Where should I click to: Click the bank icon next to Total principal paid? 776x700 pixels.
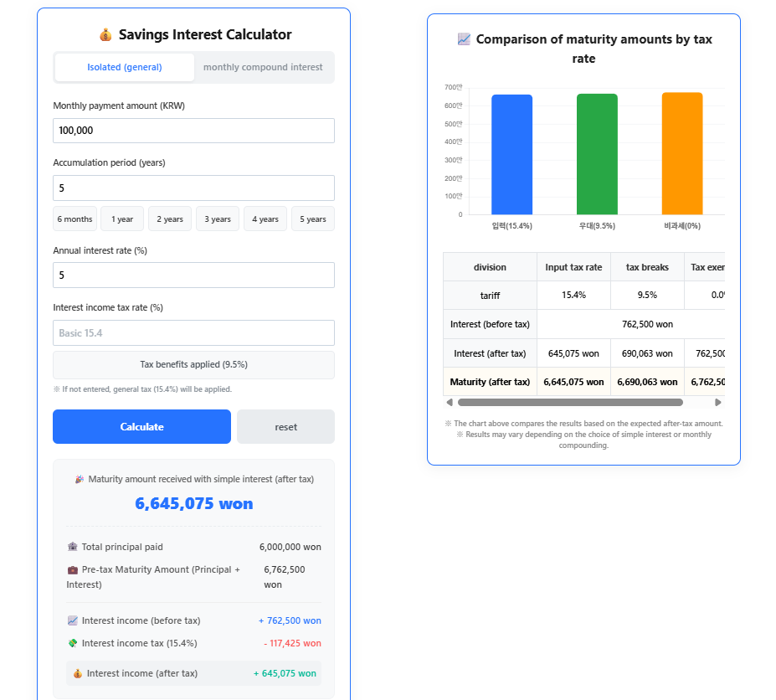(x=73, y=547)
